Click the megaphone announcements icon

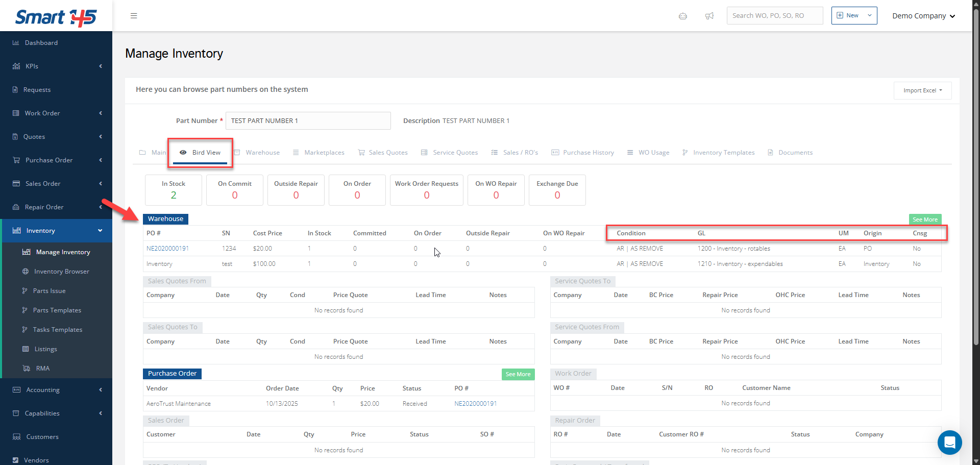709,16
